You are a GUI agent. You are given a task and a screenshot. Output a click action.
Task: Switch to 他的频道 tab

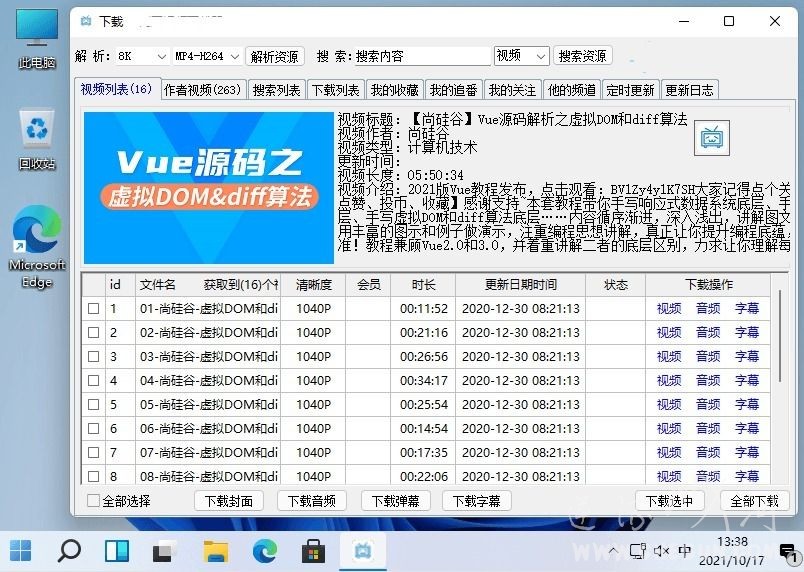(x=572, y=90)
